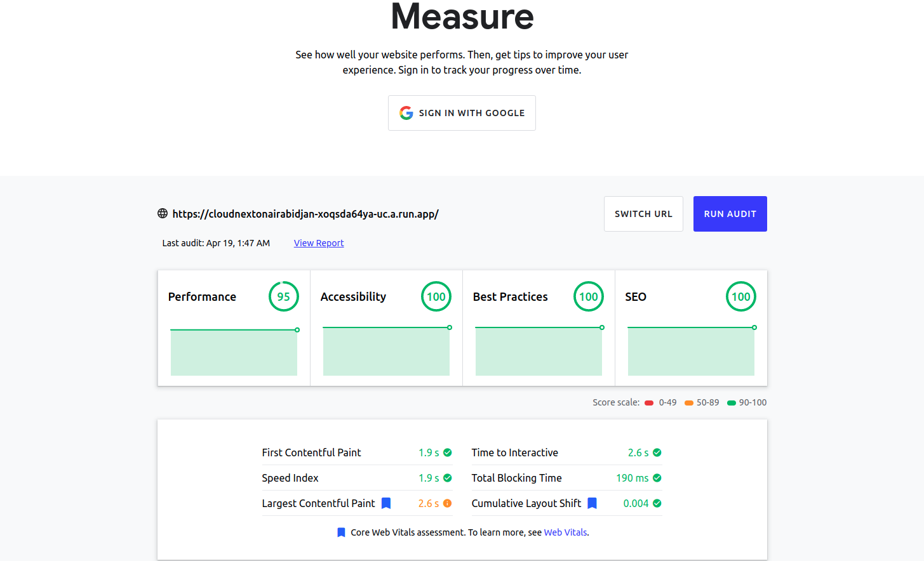The height and width of the screenshot is (561, 924).
Task: Click the Performance trend chart
Action: (x=234, y=352)
